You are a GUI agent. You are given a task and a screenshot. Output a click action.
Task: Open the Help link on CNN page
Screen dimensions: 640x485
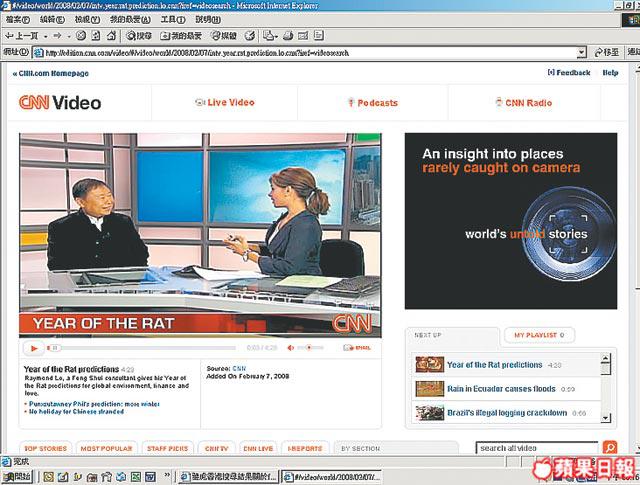610,73
